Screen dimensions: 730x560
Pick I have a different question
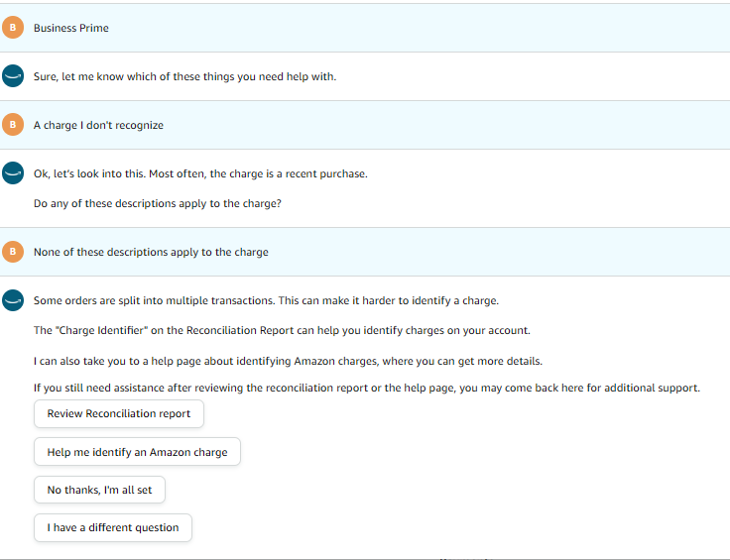tap(113, 527)
